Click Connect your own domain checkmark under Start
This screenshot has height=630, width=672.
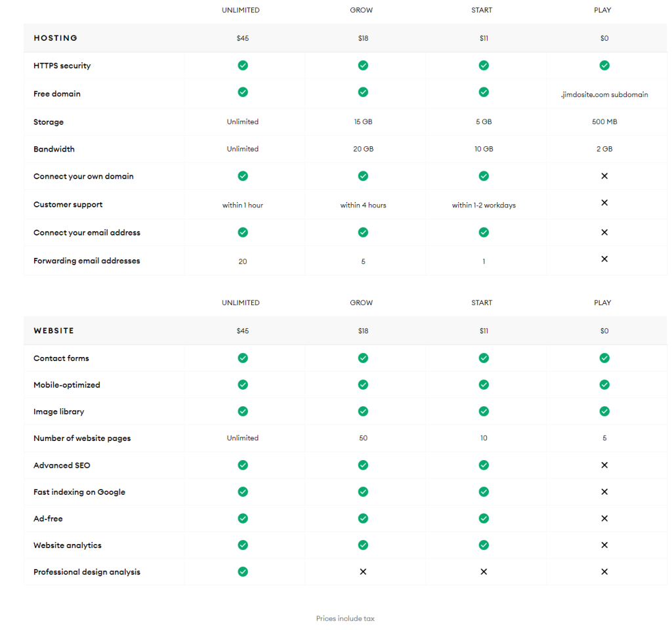click(x=484, y=176)
